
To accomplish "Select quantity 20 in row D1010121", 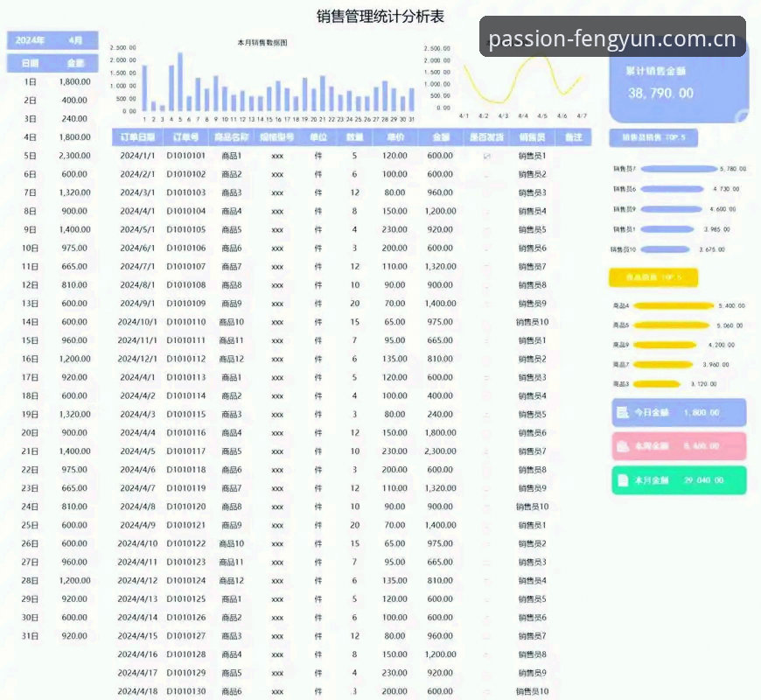I will pyautogui.click(x=355, y=525).
